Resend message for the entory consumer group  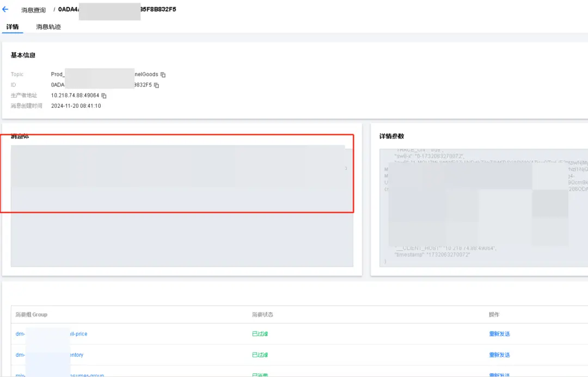[499, 355]
